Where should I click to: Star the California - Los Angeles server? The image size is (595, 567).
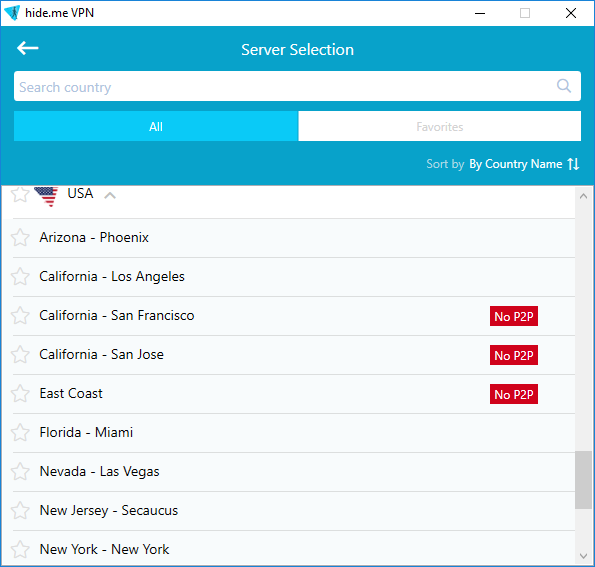pos(20,276)
